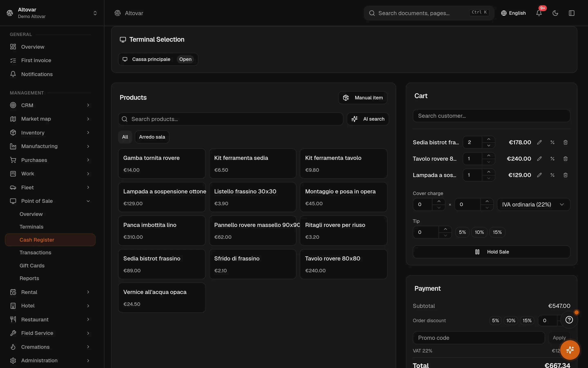
Task: Collapse the Point of Sale section
Action: (x=50, y=201)
